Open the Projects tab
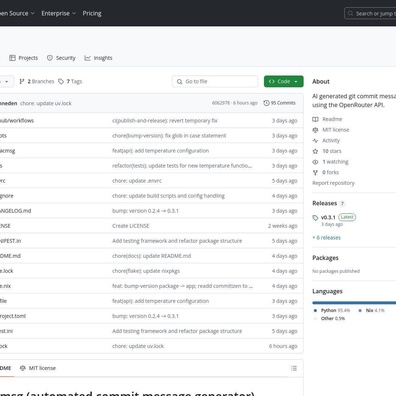 tap(24, 58)
